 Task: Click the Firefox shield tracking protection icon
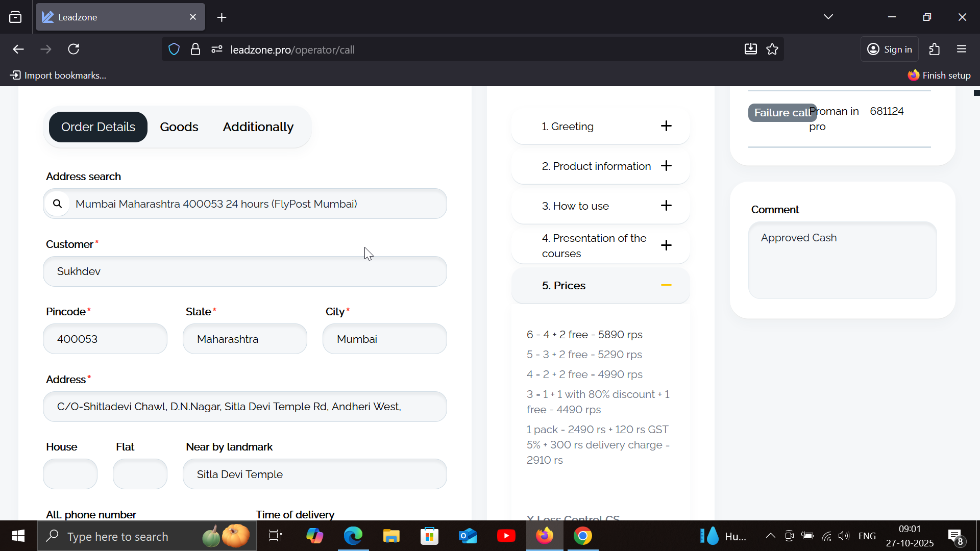(174, 49)
